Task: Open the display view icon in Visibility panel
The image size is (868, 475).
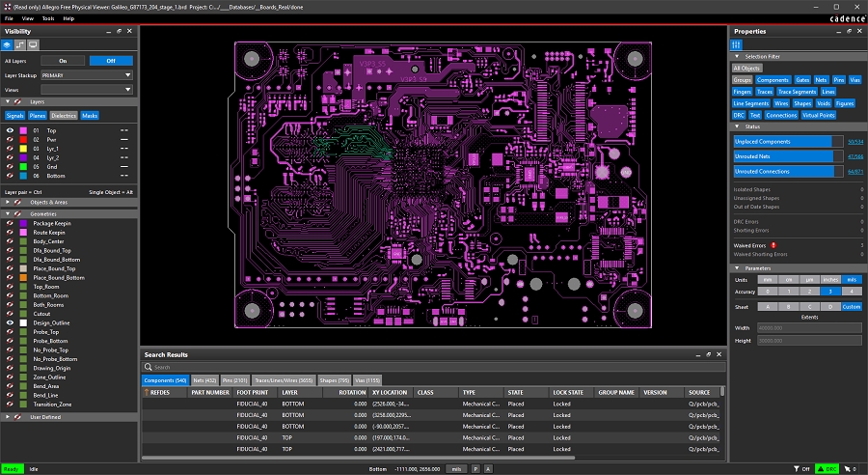Action: click(33, 45)
